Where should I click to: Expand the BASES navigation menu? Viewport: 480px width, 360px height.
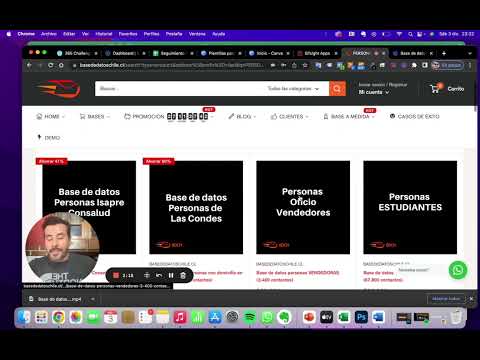[x=95, y=116]
